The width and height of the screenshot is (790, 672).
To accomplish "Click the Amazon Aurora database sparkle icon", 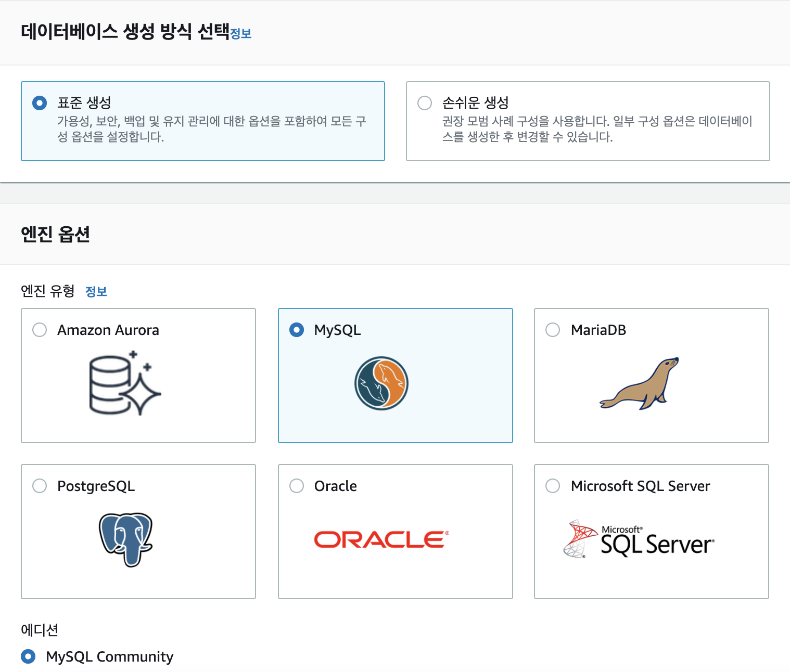I will [125, 383].
